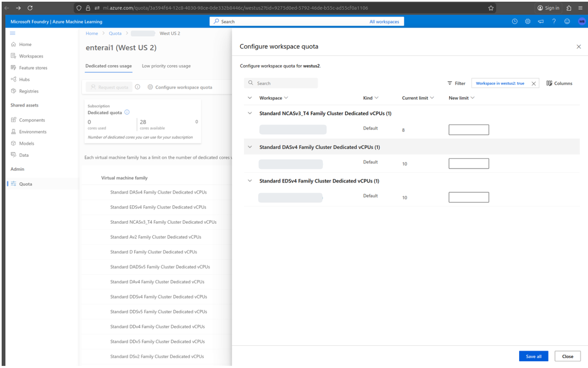Click the top Search bar
The image size is (588, 368).
[x=288, y=21]
